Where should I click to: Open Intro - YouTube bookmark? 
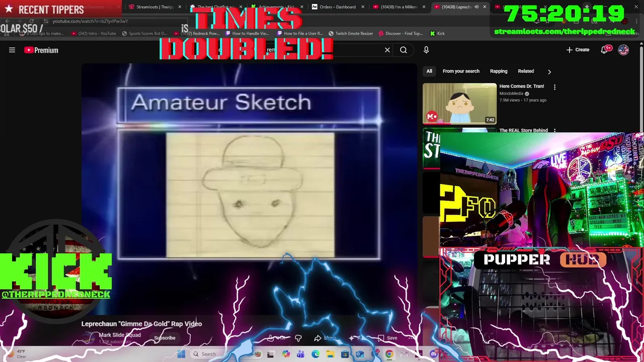(94, 34)
